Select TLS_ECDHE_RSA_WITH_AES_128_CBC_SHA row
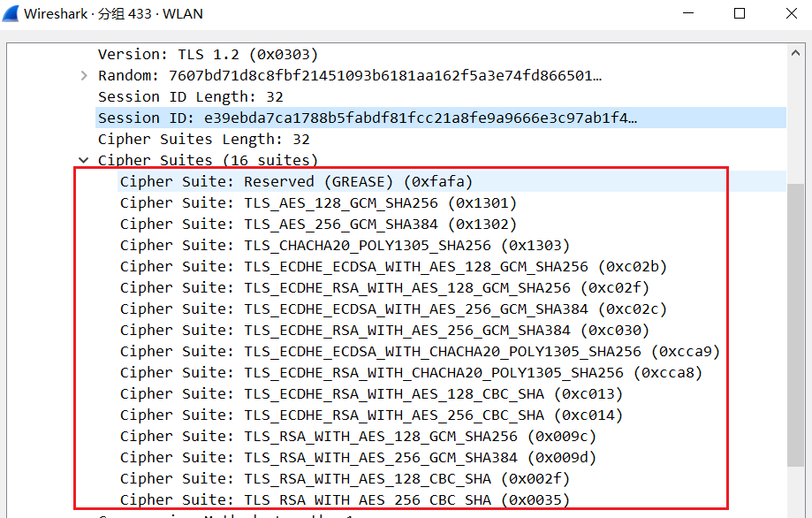This screenshot has height=518, width=812. pyautogui.click(x=371, y=394)
